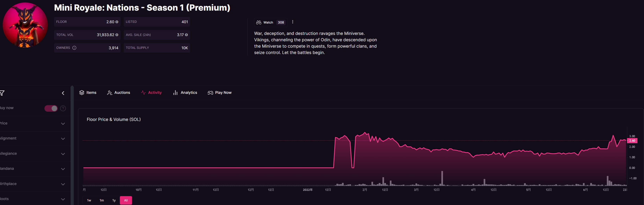The width and height of the screenshot is (644, 205).
Task: Click the Items layers icon
Action: tap(82, 92)
